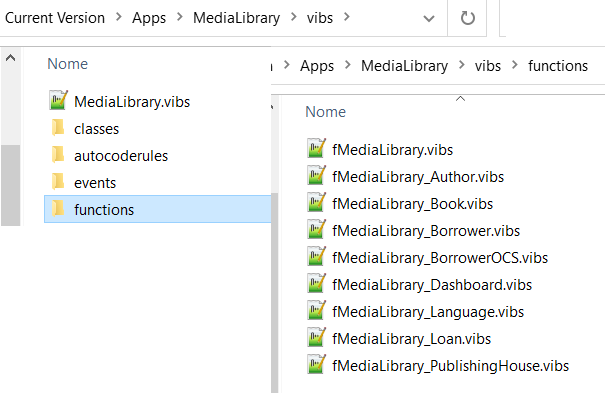Click the fMediaLibrary.vibs file icon
Image resolution: width=605 pixels, height=393 pixels.
click(316, 148)
